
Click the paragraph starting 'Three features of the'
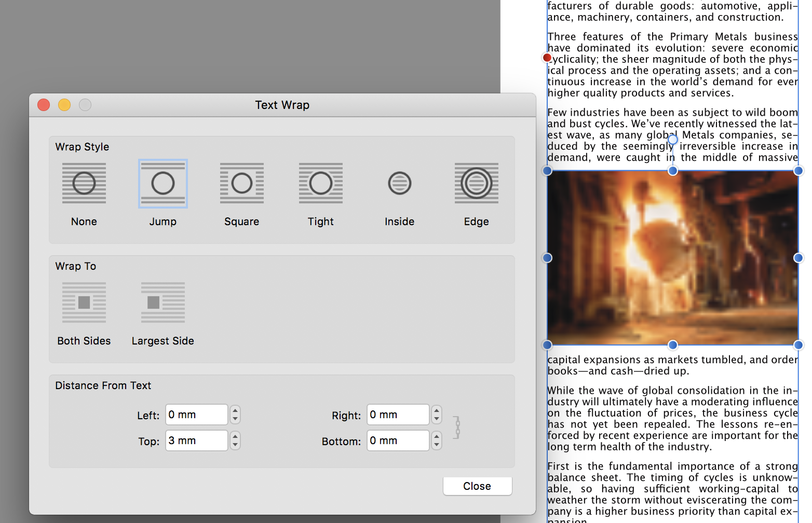pyautogui.click(x=673, y=65)
